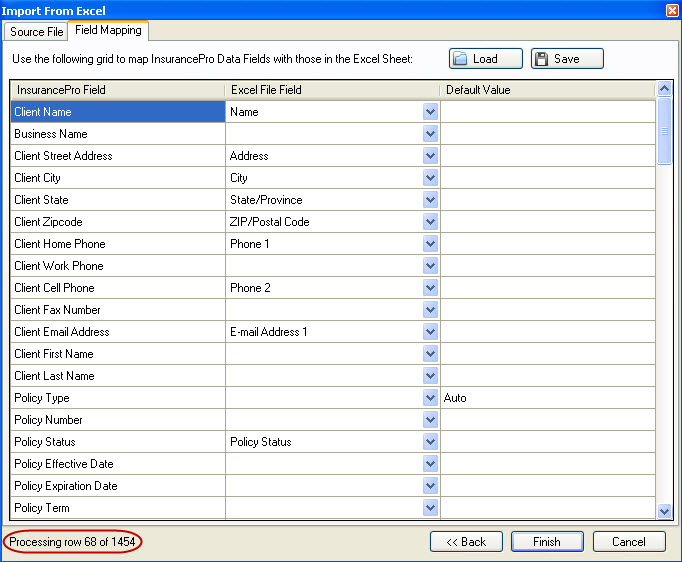Expand dropdown for Client Work Phone
The width and height of the screenshot is (682, 562).
tap(430, 265)
